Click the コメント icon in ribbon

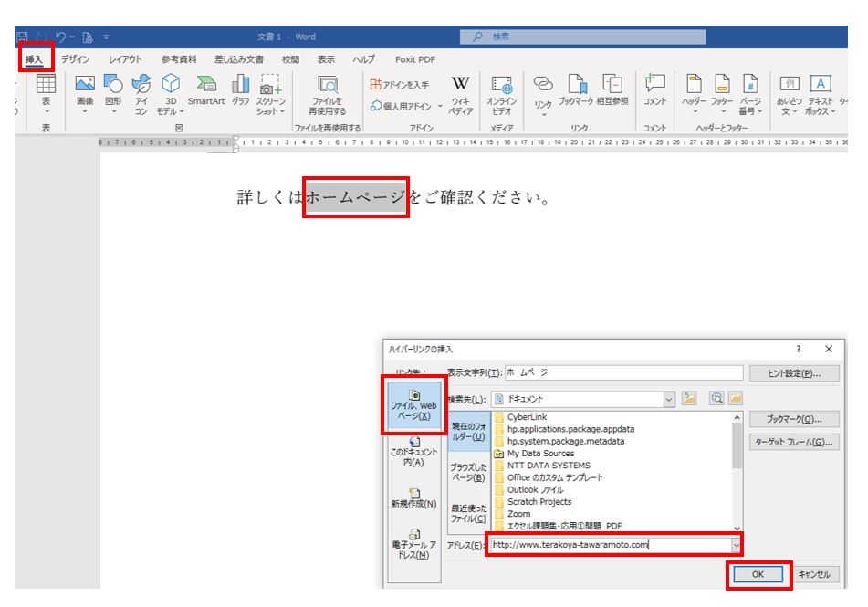(x=654, y=86)
